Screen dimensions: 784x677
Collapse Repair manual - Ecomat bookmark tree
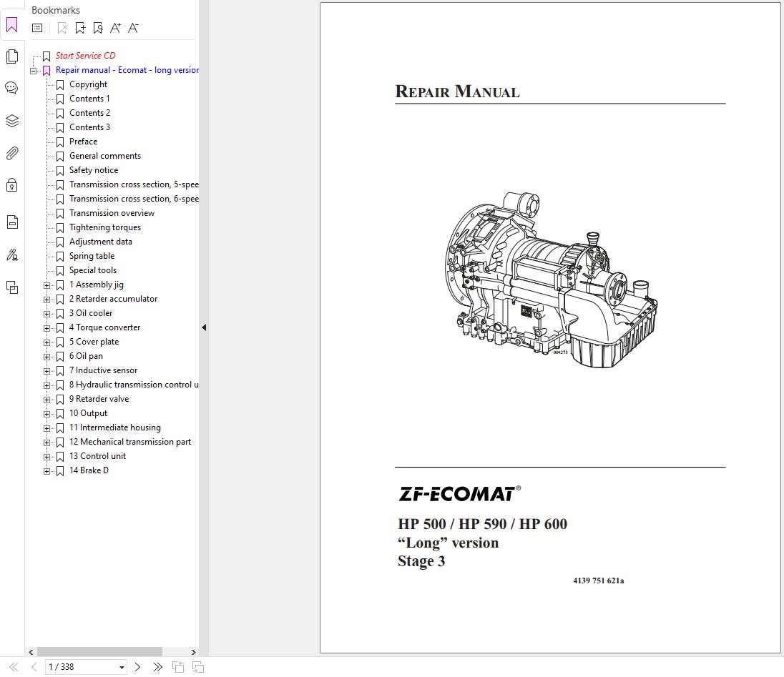33,71
